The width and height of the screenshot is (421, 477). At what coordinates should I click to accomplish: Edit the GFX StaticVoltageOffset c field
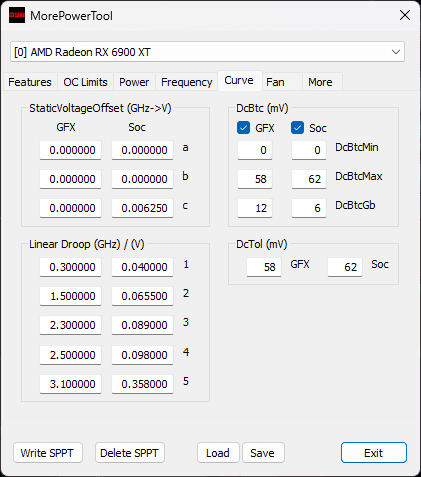coord(70,208)
